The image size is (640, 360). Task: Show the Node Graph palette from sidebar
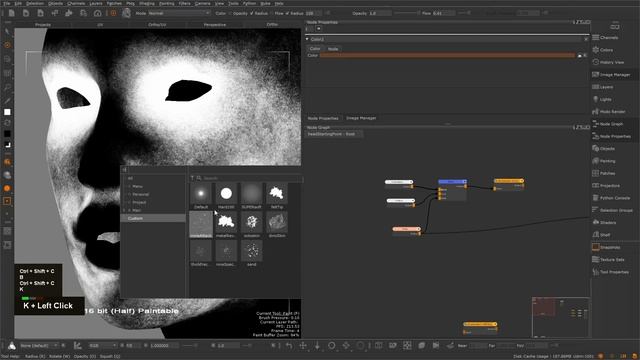point(610,124)
